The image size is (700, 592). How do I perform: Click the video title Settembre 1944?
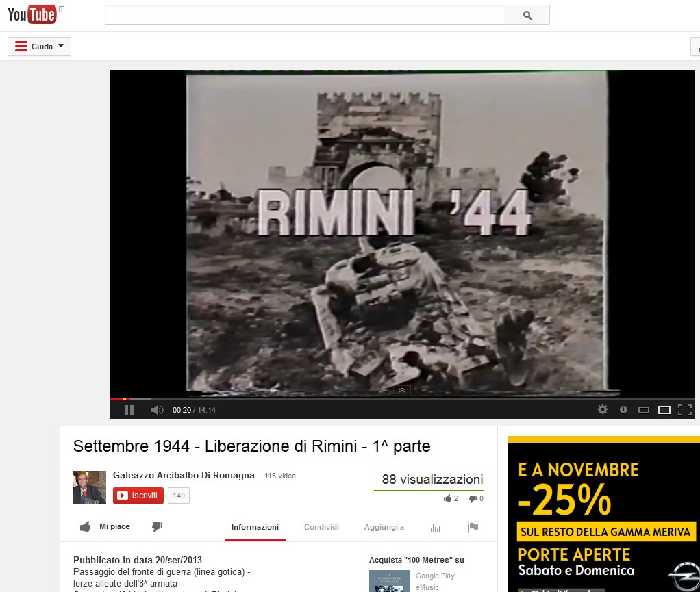pos(252,446)
